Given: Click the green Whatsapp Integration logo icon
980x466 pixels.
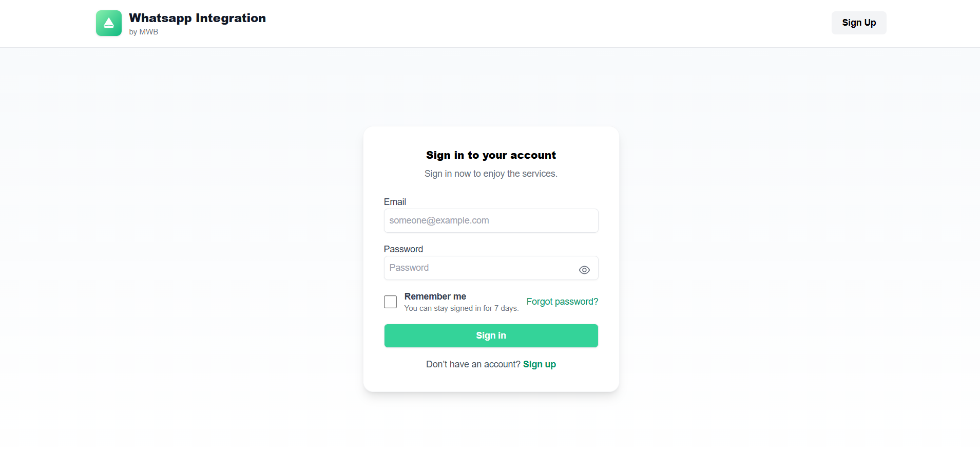Looking at the screenshot, I should (109, 23).
